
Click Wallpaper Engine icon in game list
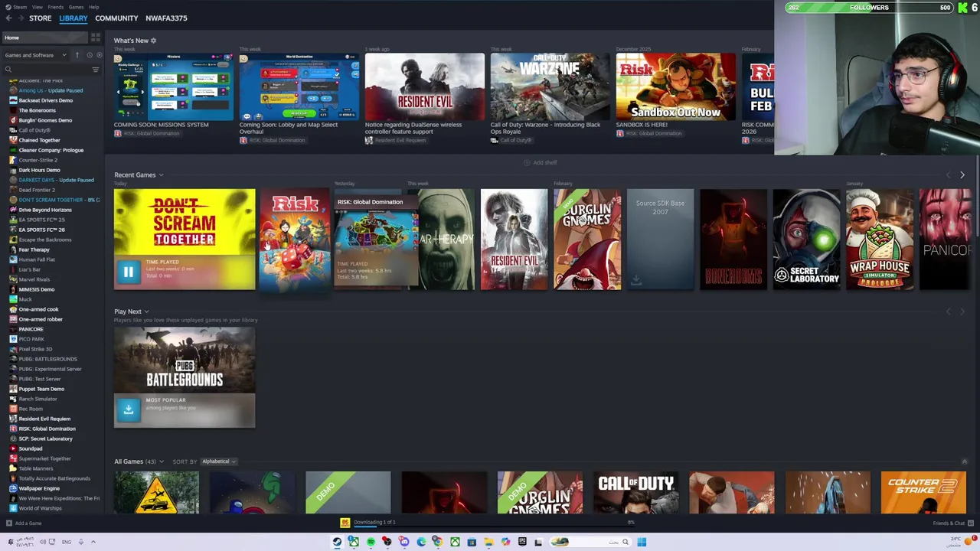(13, 488)
